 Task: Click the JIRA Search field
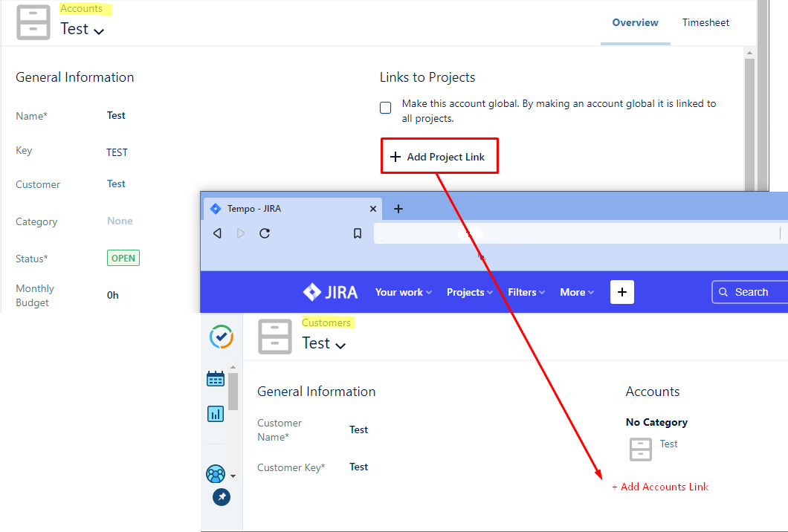751,292
